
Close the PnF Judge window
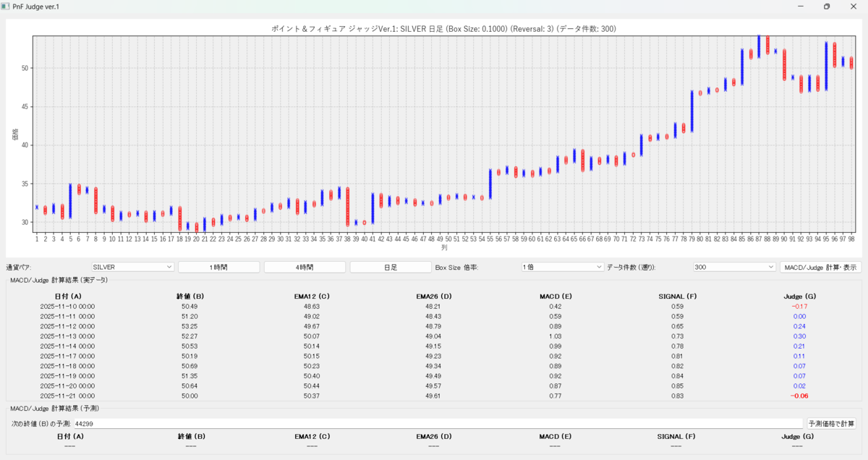pos(855,6)
